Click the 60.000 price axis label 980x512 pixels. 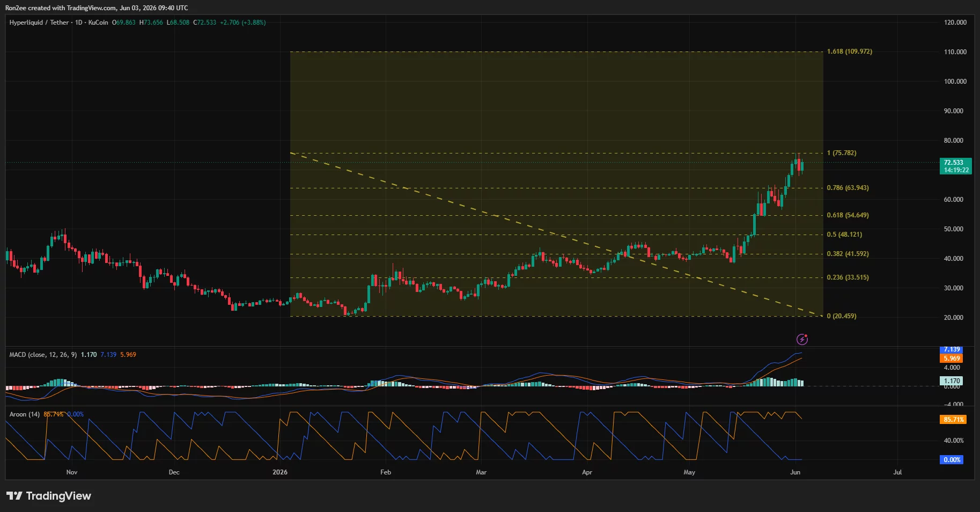pos(954,200)
